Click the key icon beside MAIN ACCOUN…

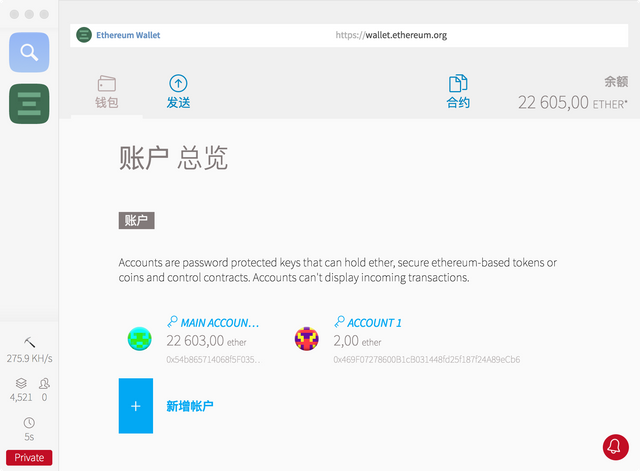pyautogui.click(x=172, y=322)
